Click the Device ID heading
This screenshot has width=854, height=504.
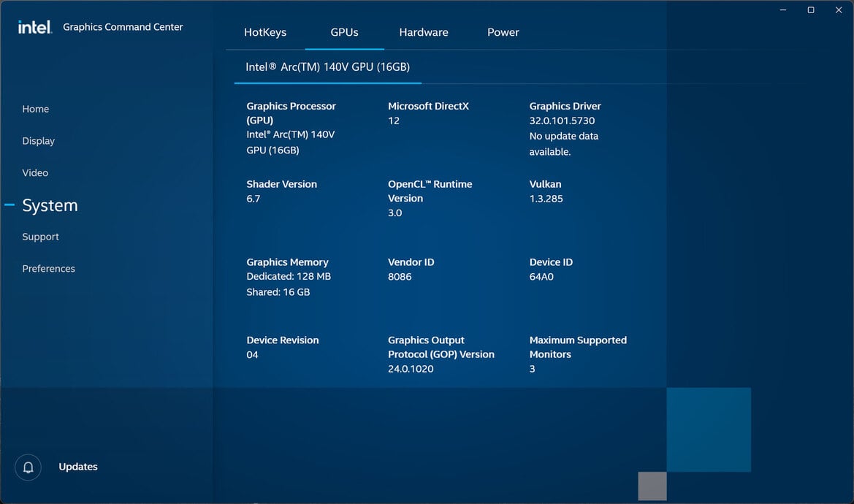pos(551,261)
